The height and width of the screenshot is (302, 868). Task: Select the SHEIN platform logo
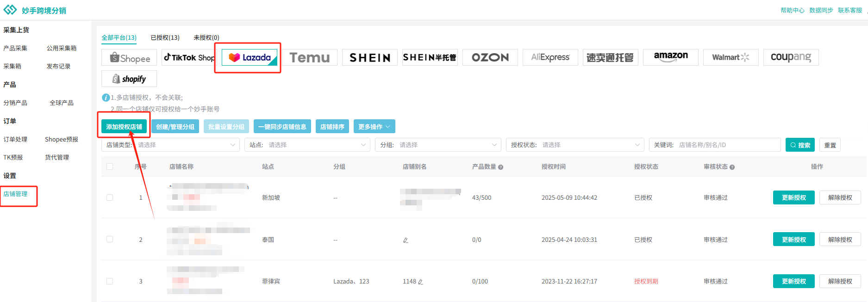coord(370,57)
